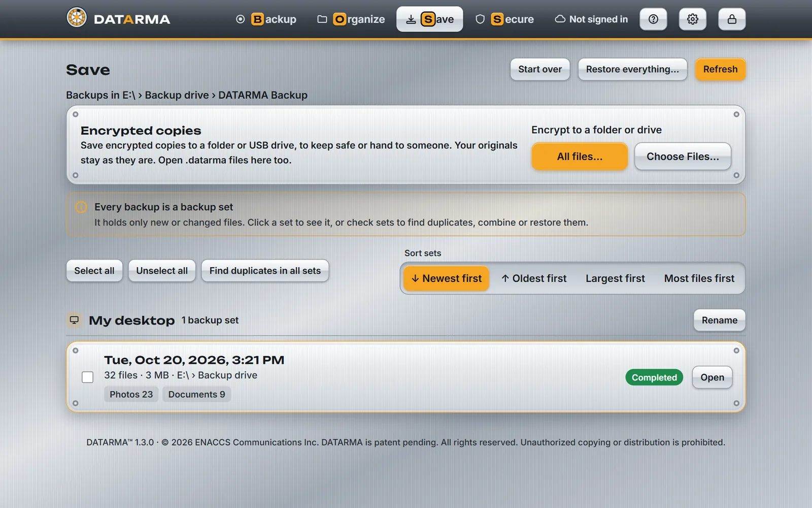Rename the My desktop group

click(719, 320)
